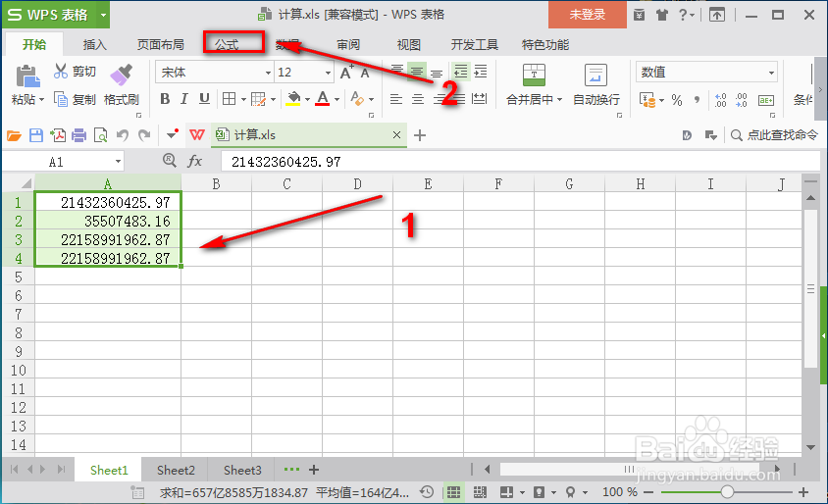Click the Copy (复制) button
Image resolution: width=828 pixels, height=504 pixels.
coord(75,99)
